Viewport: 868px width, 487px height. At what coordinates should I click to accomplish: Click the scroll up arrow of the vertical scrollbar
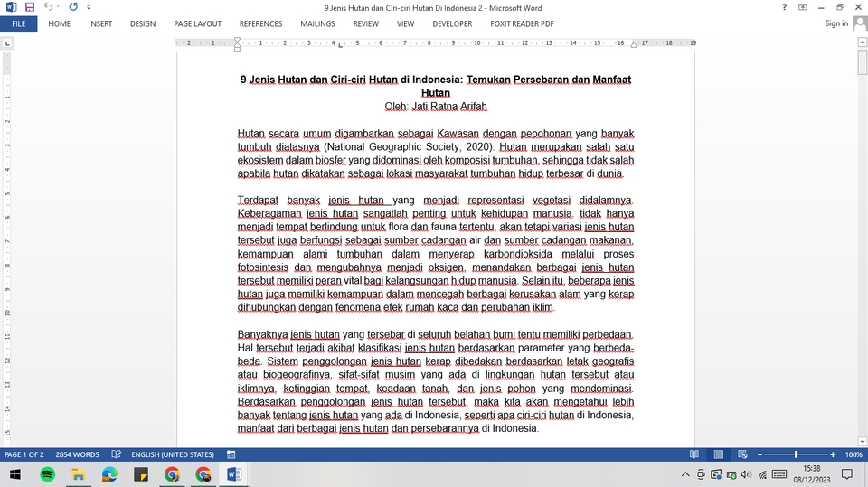862,42
